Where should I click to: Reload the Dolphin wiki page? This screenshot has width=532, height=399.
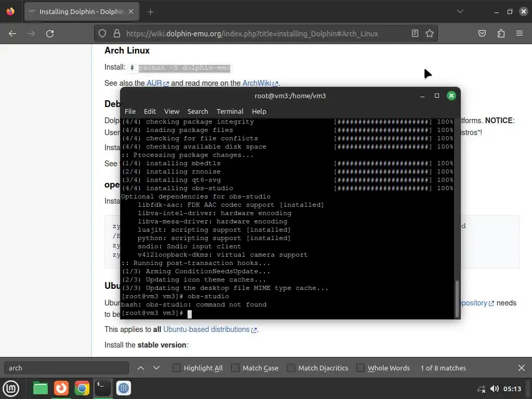click(50, 34)
